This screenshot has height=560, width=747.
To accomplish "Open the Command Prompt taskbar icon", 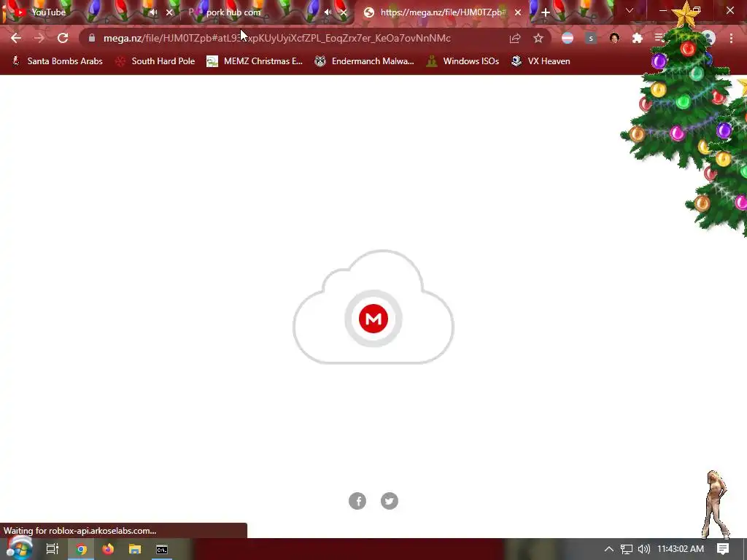I will click(x=162, y=550).
